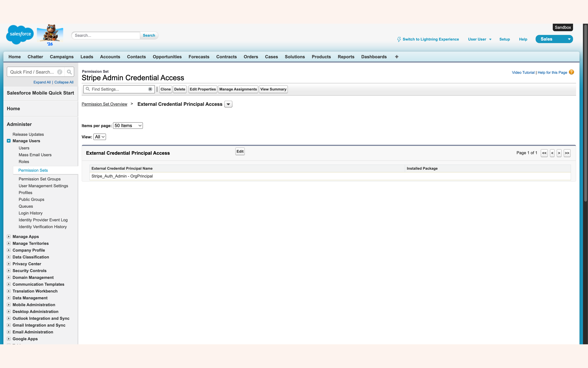Click Manage Assignments
The width and height of the screenshot is (588, 368).
coord(238,89)
